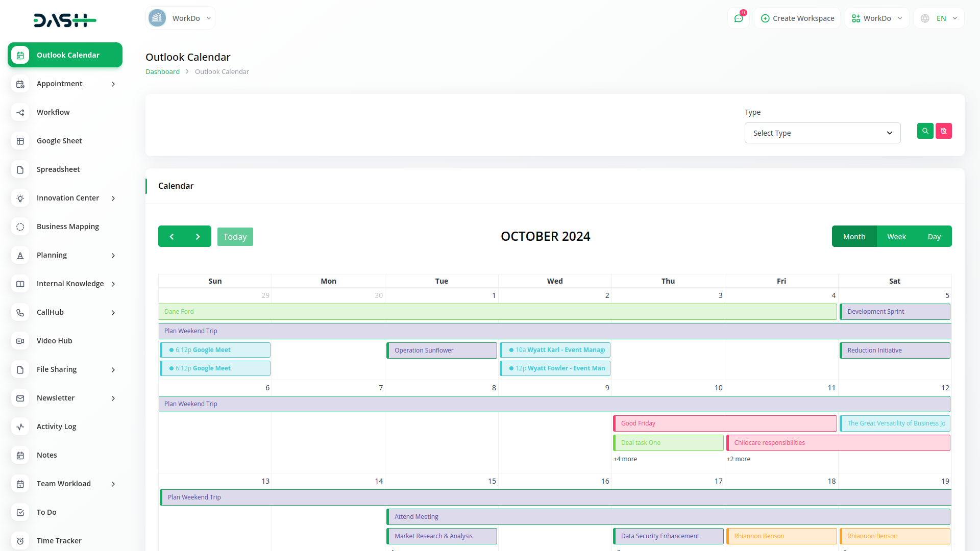The width and height of the screenshot is (980, 551).
Task: Expand the CallHub sidebar submenu
Action: [x=113, y=313]
